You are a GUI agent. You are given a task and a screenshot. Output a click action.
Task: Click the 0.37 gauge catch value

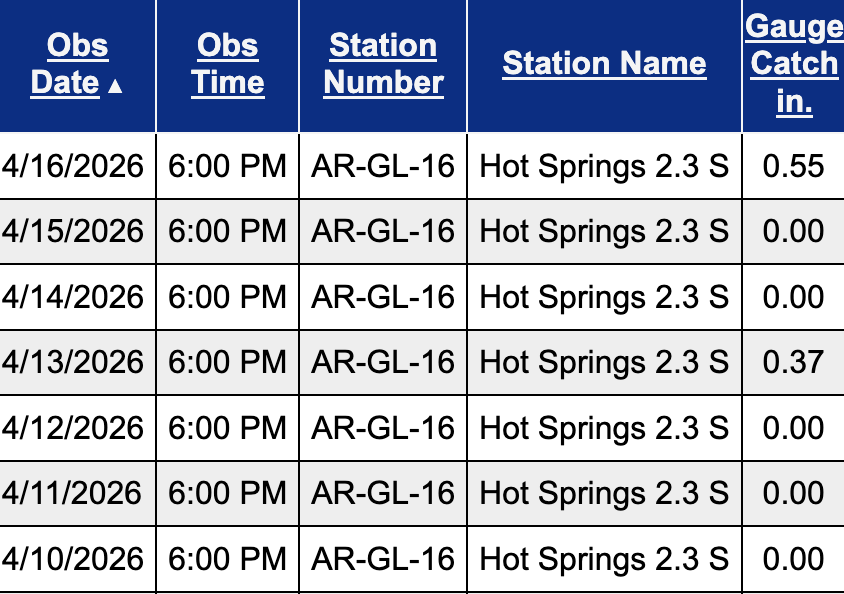tap(793, 362)
